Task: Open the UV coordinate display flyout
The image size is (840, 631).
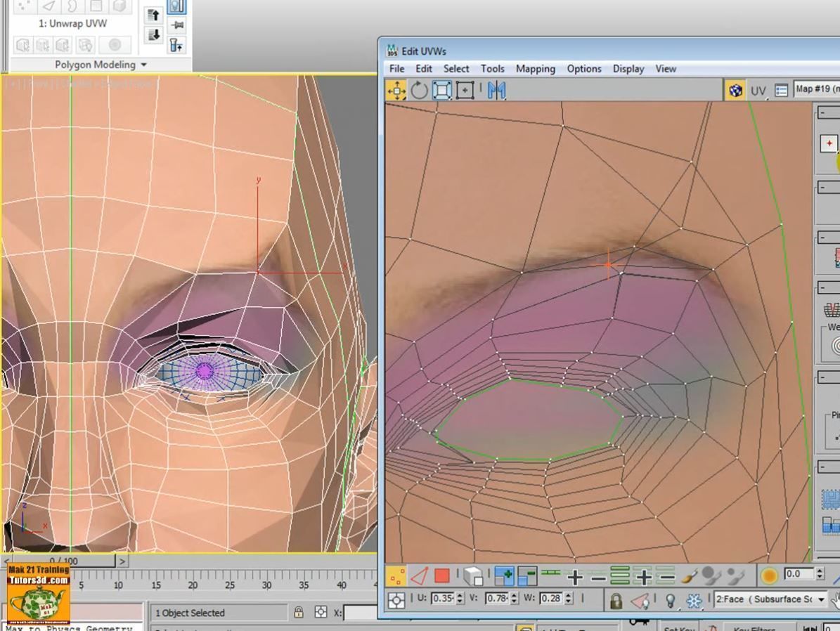Action: point(758,91)
